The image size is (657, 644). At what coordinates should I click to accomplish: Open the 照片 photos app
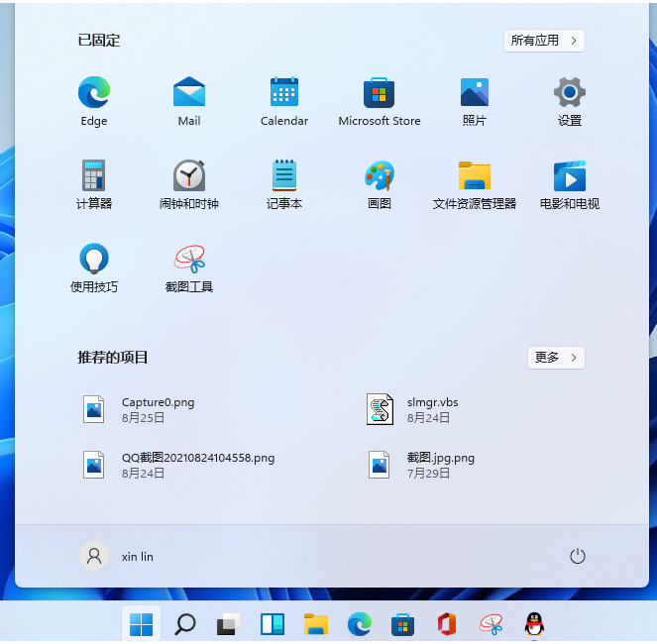point(475,101)
